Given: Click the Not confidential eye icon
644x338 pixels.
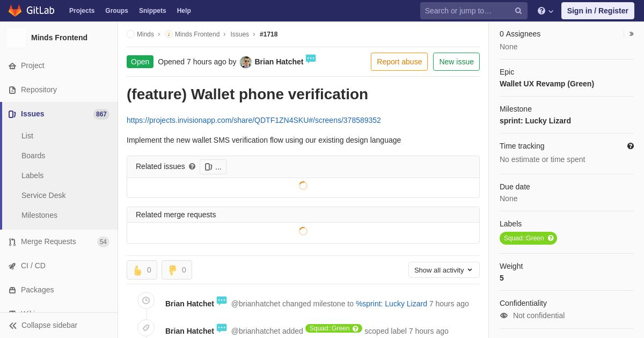Looking at the screenshot, I should click(x=504, y=315).
